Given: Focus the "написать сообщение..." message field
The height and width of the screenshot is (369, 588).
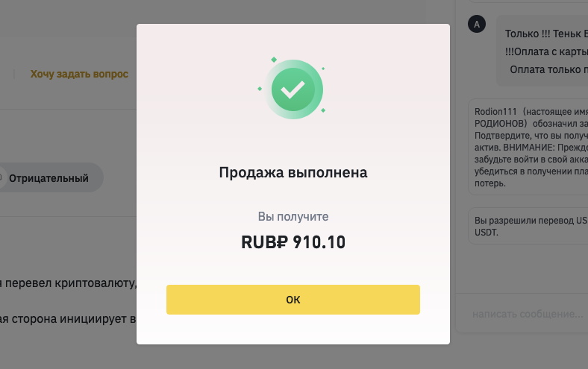Looking at the screenshot, I should 527,315.
